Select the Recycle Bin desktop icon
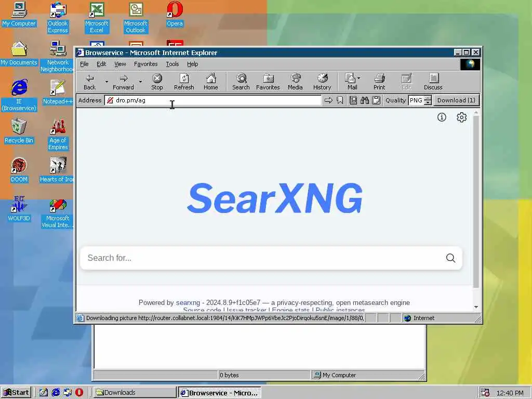532x399 pixels. (19, 131)
